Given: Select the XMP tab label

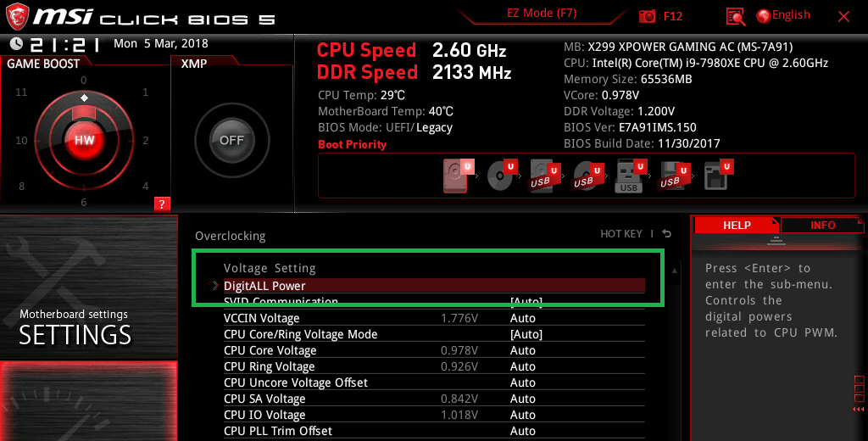Looking at the screenshot, I should (x=194, y=64).
